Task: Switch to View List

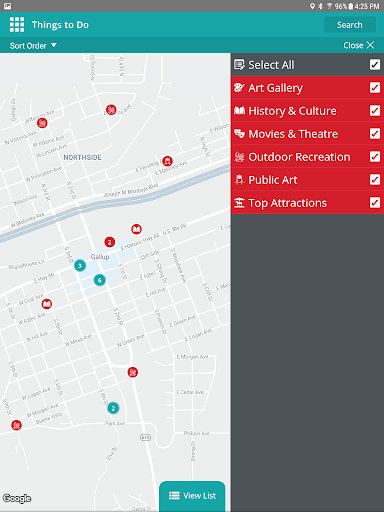Action: tap(192, 496)
